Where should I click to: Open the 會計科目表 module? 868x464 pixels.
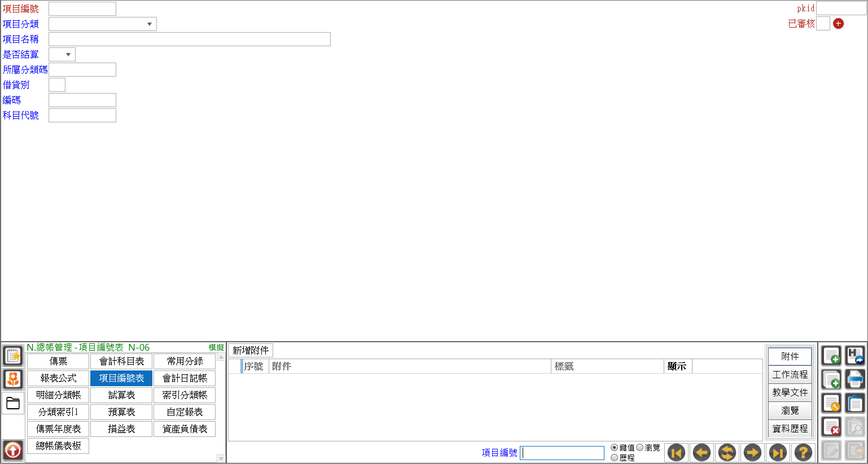coord(121,361)
